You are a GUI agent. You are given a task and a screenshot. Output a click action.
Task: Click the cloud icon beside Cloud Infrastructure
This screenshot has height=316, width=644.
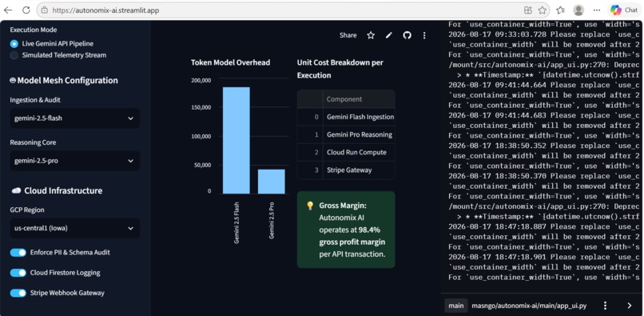(x=16, y=190)
